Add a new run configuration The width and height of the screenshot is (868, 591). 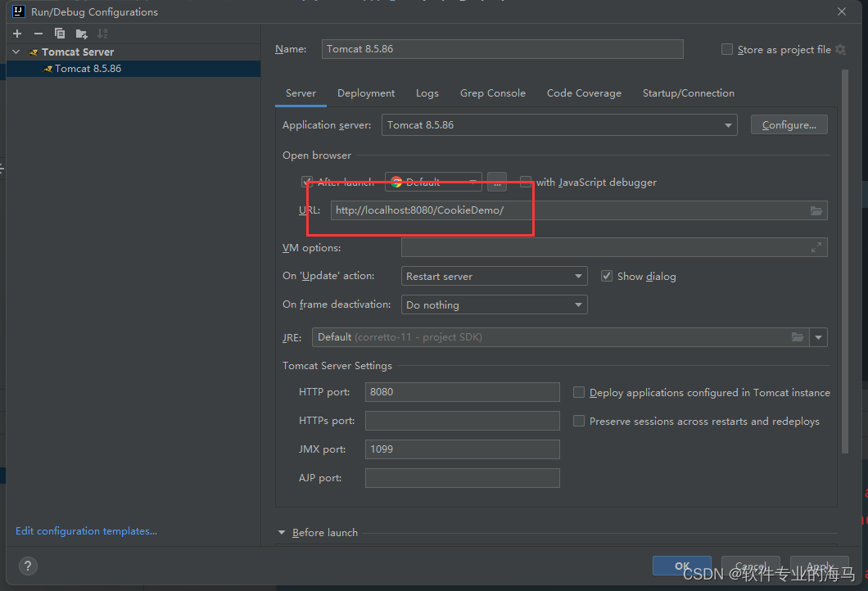[17, 34]
